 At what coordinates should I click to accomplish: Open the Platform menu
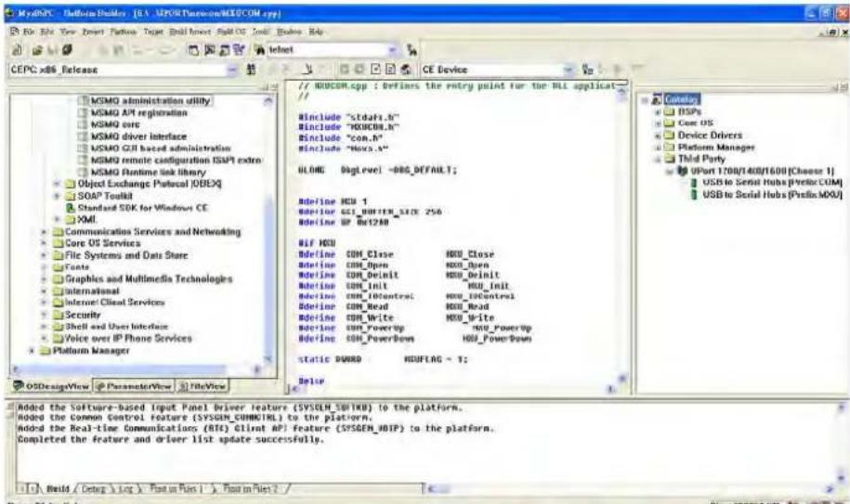pos(123,32)
